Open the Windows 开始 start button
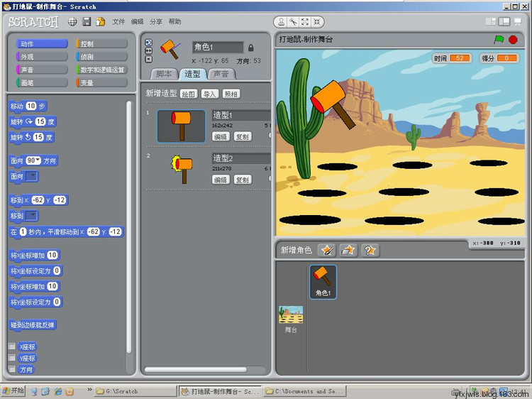Image resolution: width=532 pixels, height=399 pixels. pyautogui.click(x=13, y=391)
